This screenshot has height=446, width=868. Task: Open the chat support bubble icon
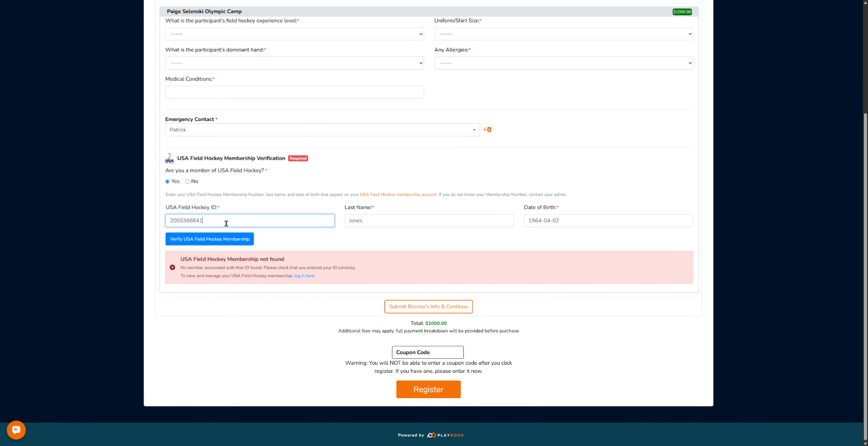click(16, 430)
